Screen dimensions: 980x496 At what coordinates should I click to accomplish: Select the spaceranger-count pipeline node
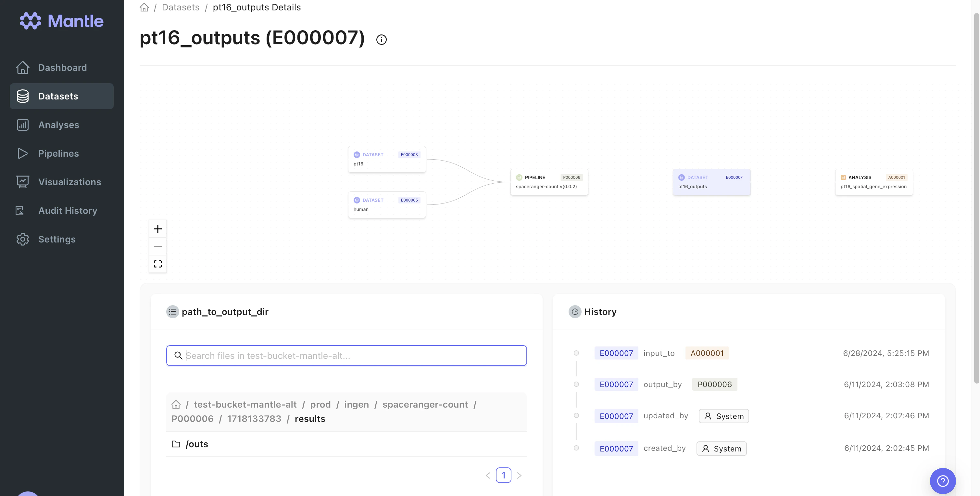[x=549, y=182]
